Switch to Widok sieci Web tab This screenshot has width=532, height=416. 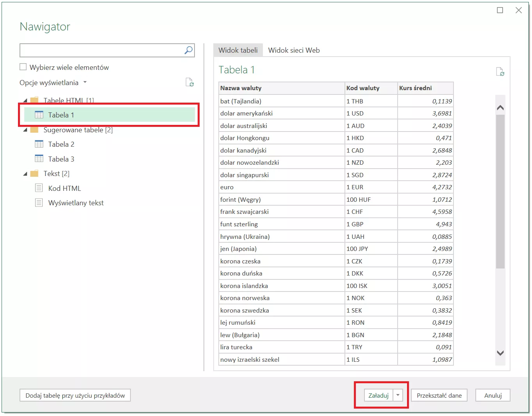pyautogui.click(x=294, y=50)
